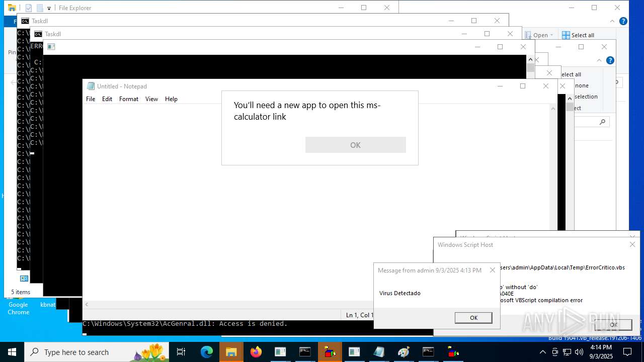The width and height of the screenshot is (644, 362).
Task: Switch to File Explorer on the taskbar
Action: coord(231,352)
